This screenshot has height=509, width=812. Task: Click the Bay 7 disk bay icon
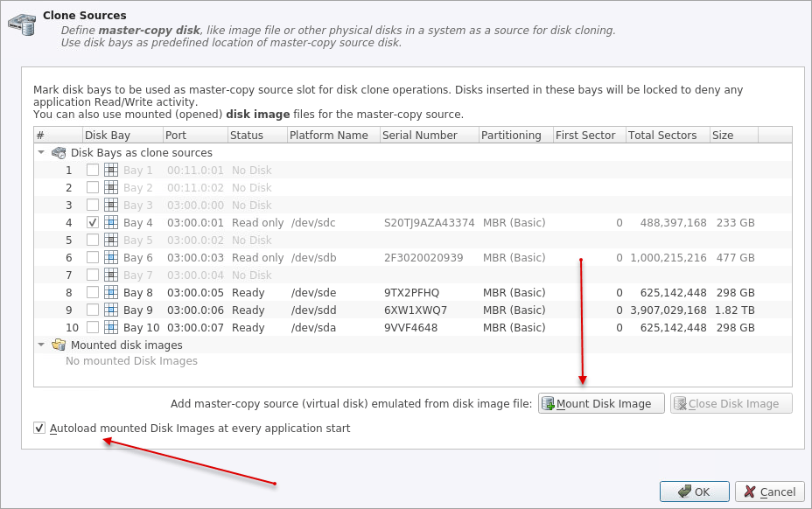click(x=111, y=275)
